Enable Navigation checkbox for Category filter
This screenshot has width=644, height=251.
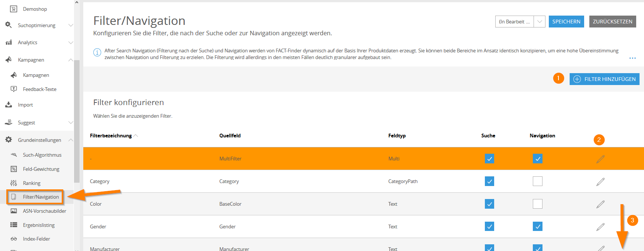538,181
